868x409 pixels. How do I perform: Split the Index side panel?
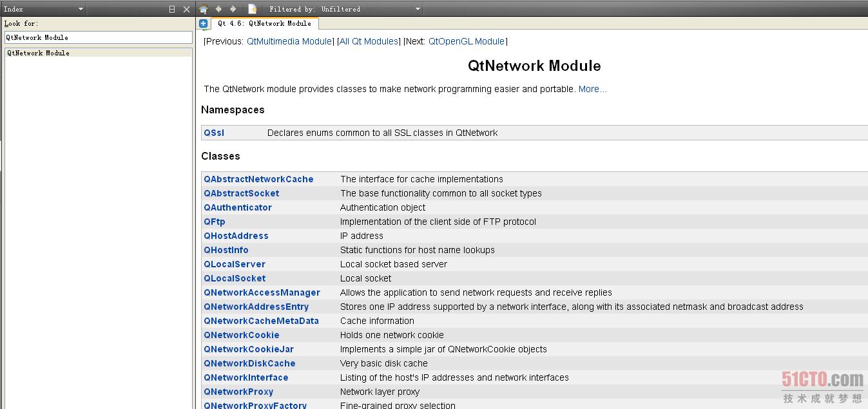172,9
